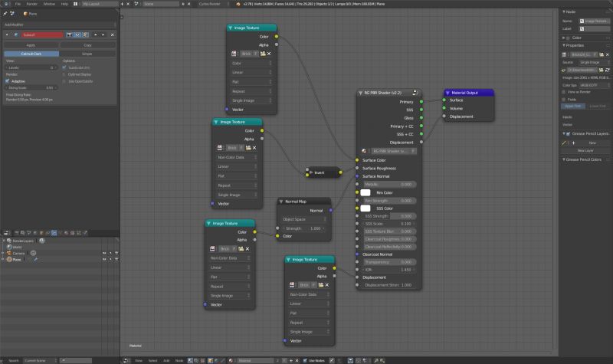
Task: Click the screen layout browse icon
Action: click(75, 4)
